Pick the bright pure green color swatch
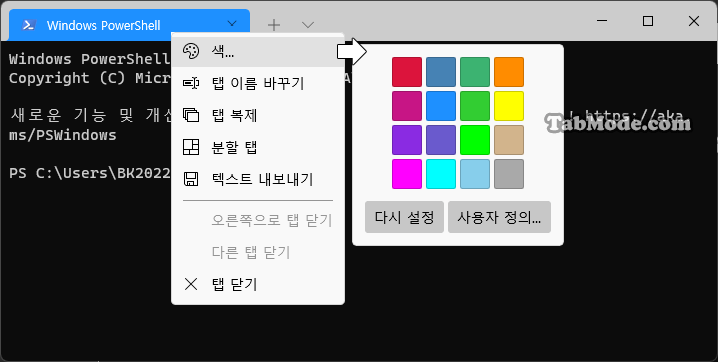The height and width of the screenshot is (362, 718). click(x=475, y=140)
